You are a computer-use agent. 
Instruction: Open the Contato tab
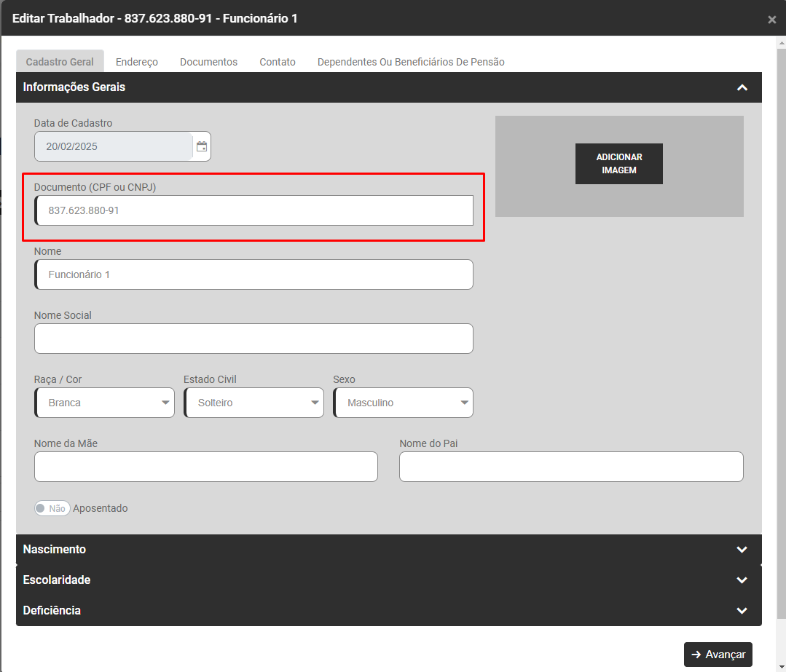[278, 62]
